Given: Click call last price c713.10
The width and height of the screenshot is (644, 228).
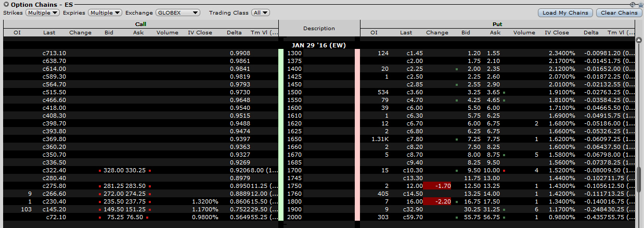Looking at the screenshot, I should click(x=54, y=53).
